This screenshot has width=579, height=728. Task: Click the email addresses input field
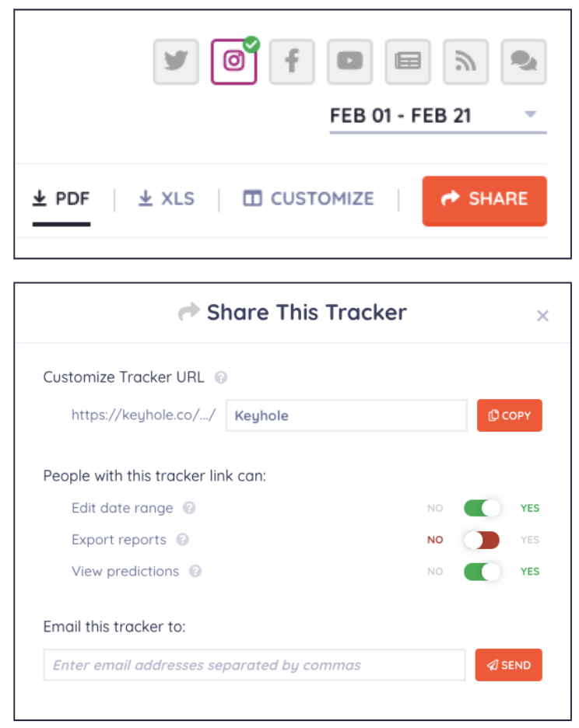[254, 665]
